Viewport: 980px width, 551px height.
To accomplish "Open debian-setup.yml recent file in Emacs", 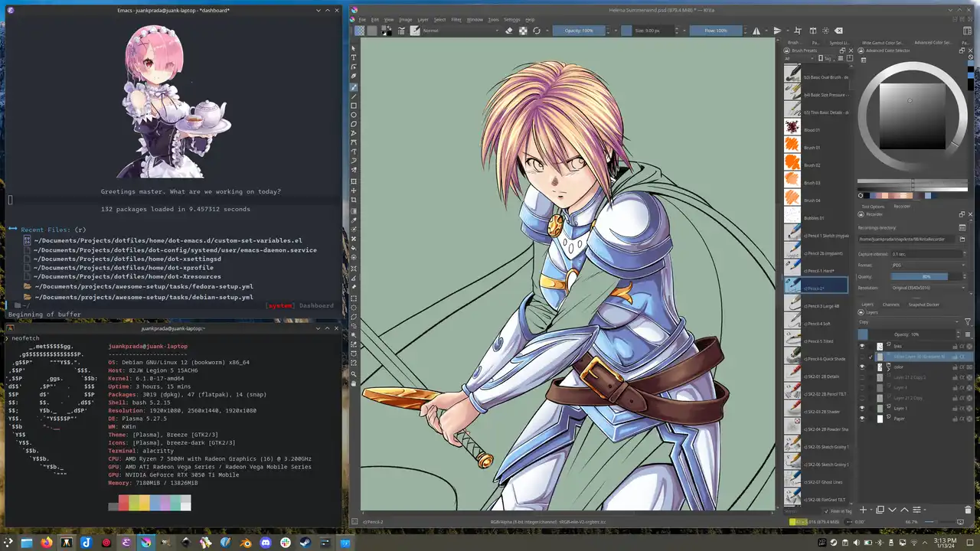I will coord(143,297).
